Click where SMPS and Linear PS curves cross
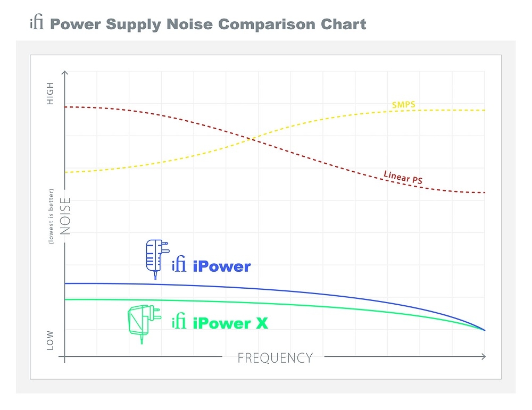 tap(251, 139)
